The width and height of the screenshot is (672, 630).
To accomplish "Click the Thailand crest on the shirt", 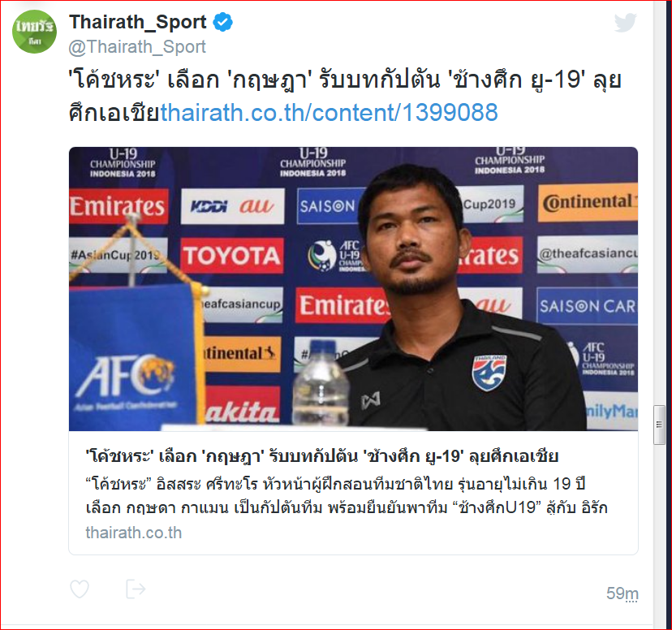I will point(489,372).
